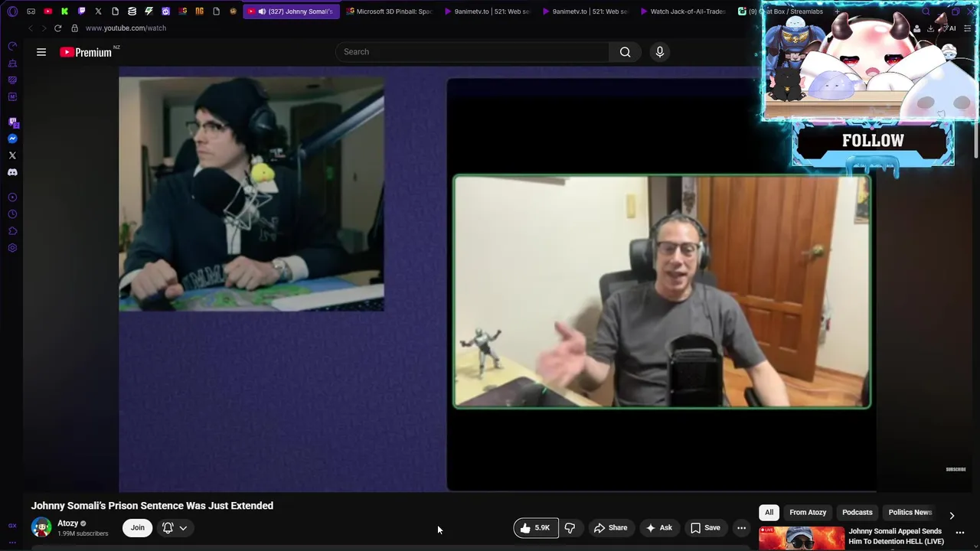The image size is (980, 551).
Task: Share the Johnny Somali video
Action: (610, 528)
